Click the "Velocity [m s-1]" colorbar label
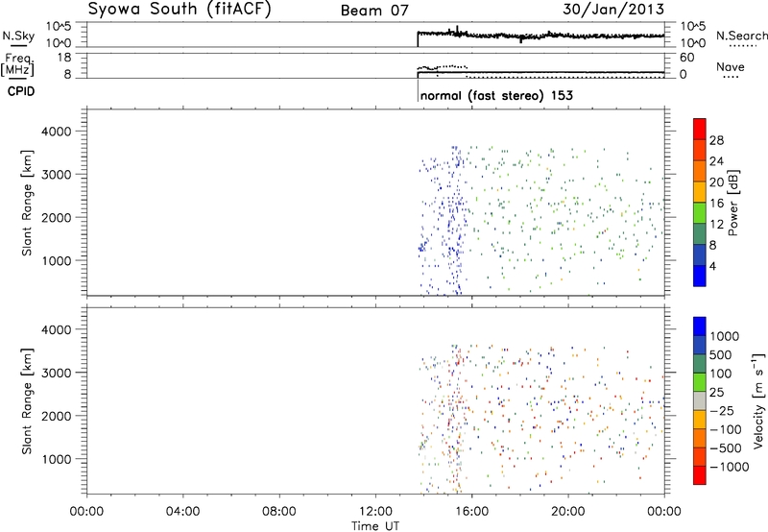Viewport: 768px width, 532px height. (758, 400)
